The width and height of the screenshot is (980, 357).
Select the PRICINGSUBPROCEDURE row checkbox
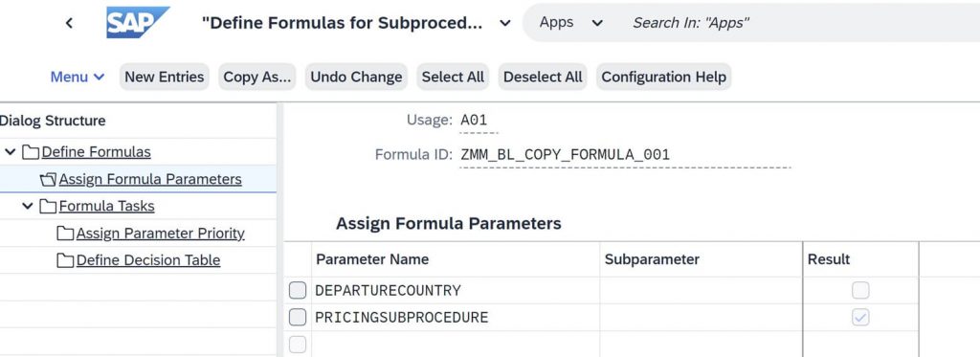(298, 318)
